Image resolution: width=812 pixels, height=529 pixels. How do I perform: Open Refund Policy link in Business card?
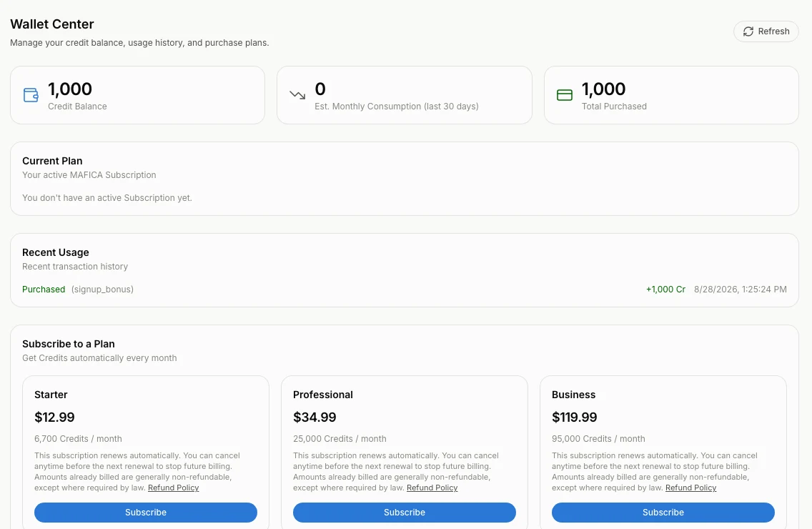[x=690, y=488]
